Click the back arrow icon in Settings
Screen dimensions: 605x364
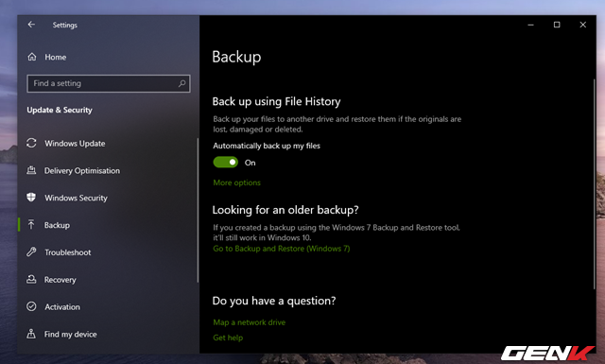tap(31, 25)
